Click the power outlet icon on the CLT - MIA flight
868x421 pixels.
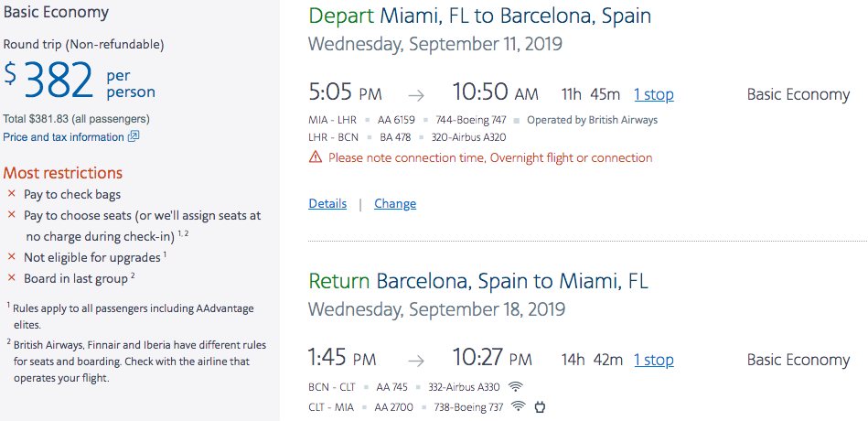[x=541, y=406]
